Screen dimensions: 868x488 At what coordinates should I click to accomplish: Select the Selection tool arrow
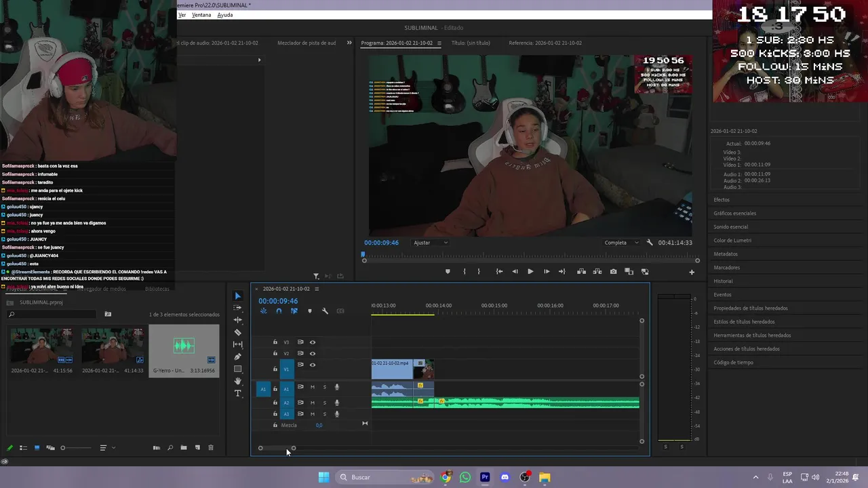pyautogui.click(x=237, y=296)
